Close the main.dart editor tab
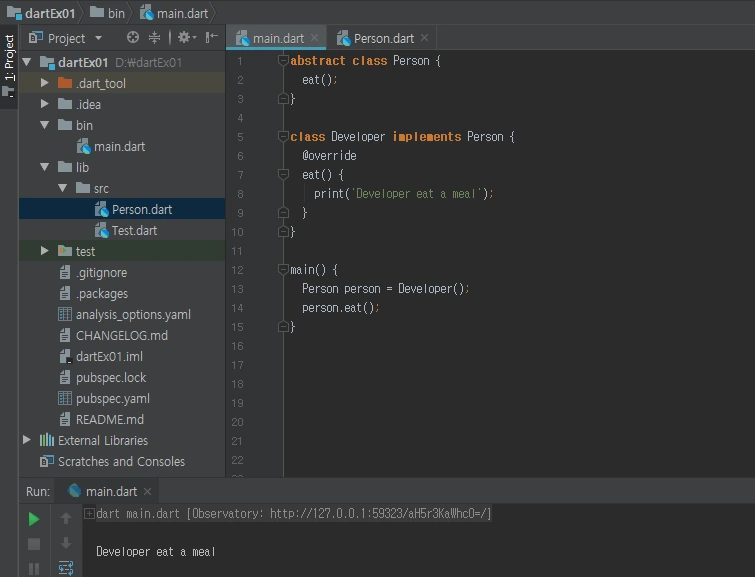Screen dimensions: 755x577 click(x=315, y=38)
